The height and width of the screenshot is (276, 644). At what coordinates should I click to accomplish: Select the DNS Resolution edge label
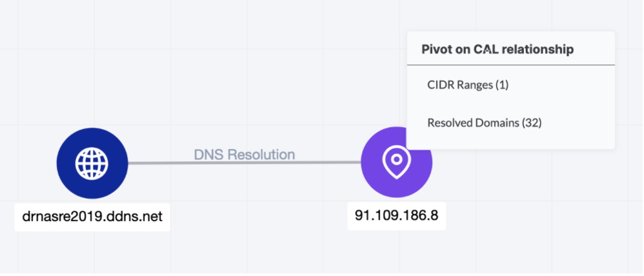[x=245, y=154]
